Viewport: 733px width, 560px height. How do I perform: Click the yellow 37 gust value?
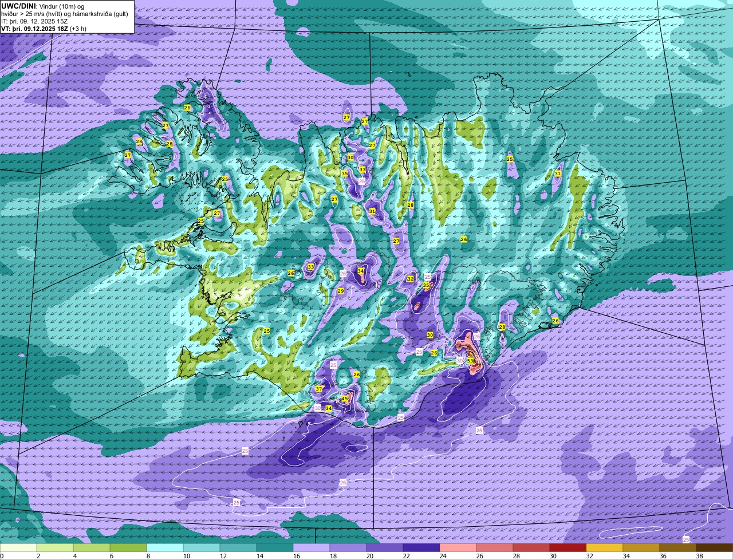tap(319, 389)
